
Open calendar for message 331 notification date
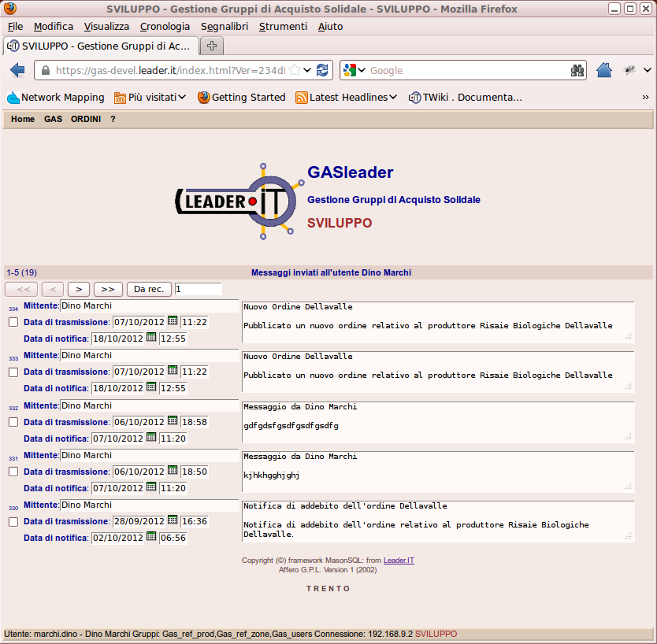[151, 487]
